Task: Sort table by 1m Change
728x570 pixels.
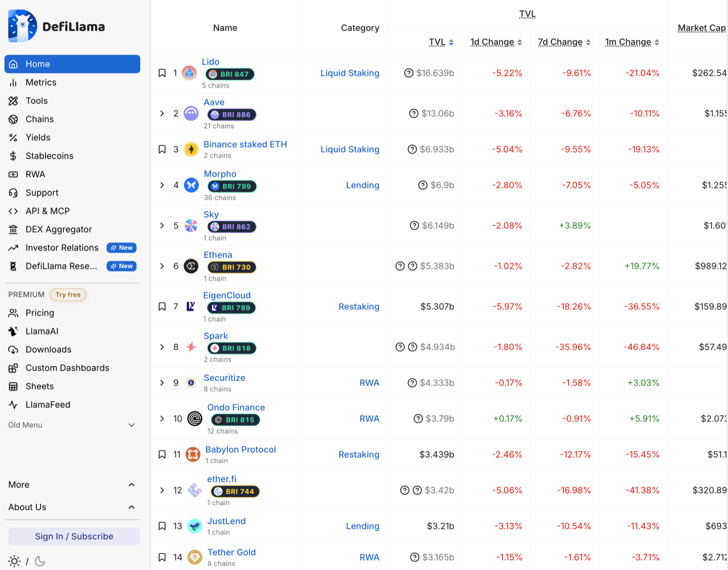Action: [632, 42]
